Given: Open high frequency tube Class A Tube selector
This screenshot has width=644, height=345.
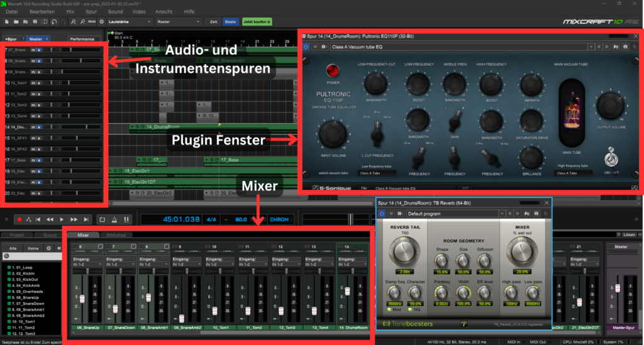Looking at the screenshot, I should tap(574, 173).
